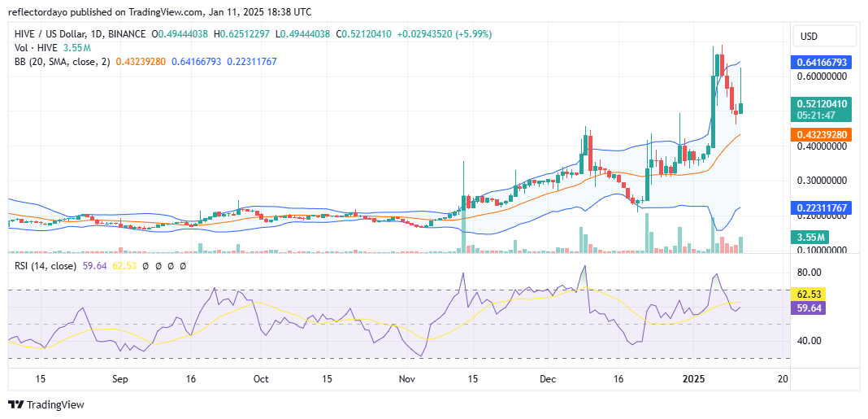The height and width of the screenshot is (419, 868).
Task: Click the 0.40000000 price axis tick
Action: (821, 146)
